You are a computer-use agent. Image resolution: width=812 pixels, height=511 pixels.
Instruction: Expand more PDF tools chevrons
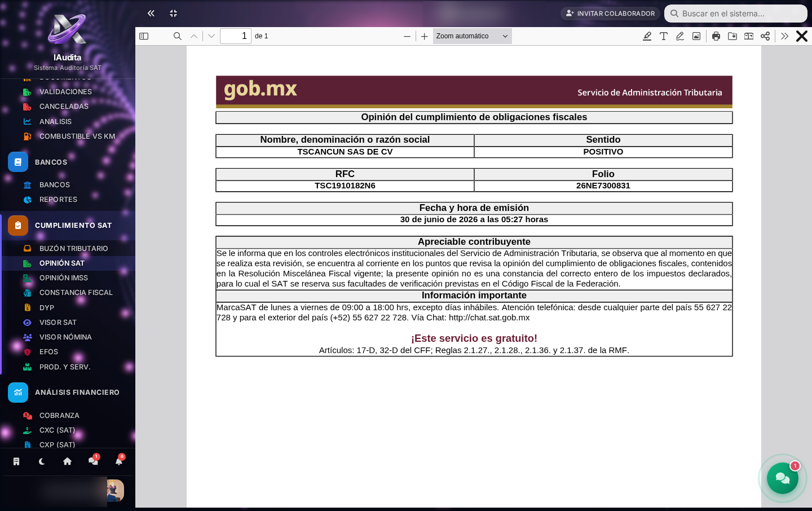click(784, 36)
